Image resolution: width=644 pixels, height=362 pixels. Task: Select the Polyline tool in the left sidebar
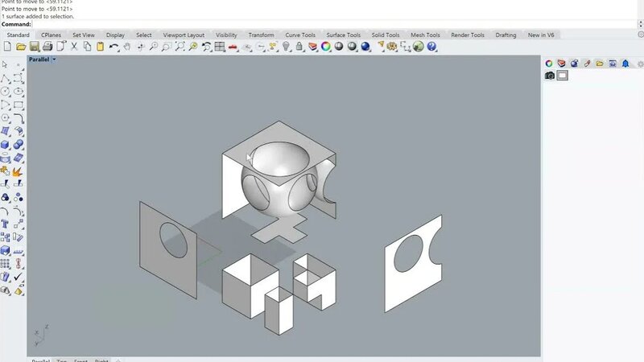coord(6,78)
